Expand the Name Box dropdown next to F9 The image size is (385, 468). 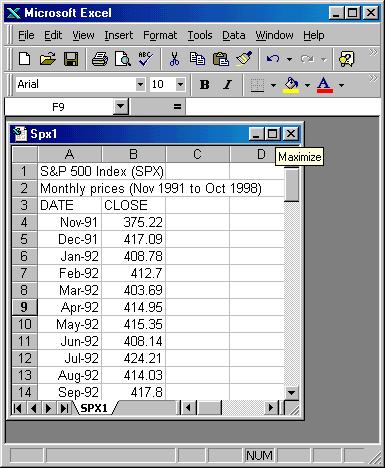[x=120, y=107]
